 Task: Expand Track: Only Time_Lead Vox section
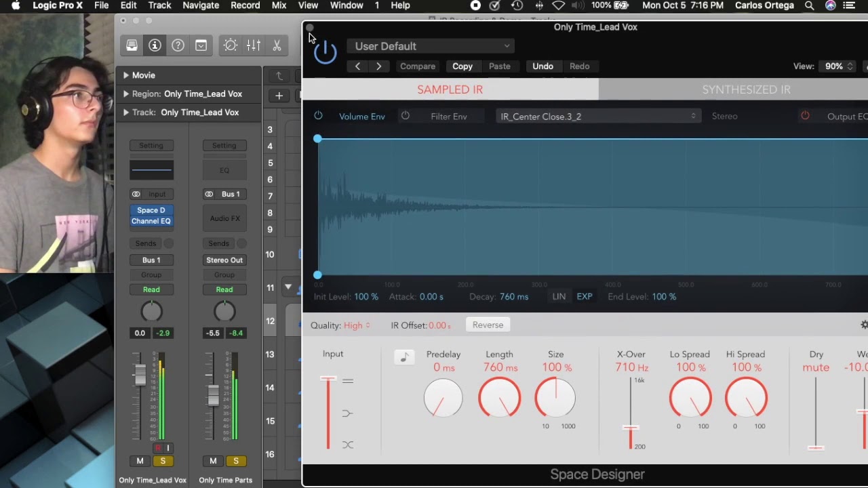pyautogui.click(x=127, y=113)
